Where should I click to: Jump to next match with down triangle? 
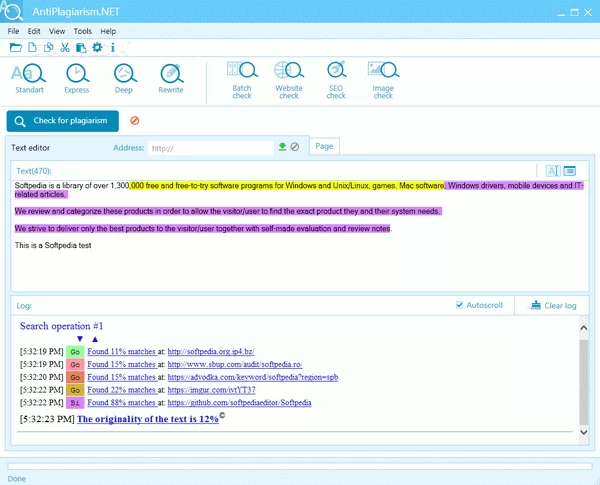pyautogui.click(x=80, y=339)
